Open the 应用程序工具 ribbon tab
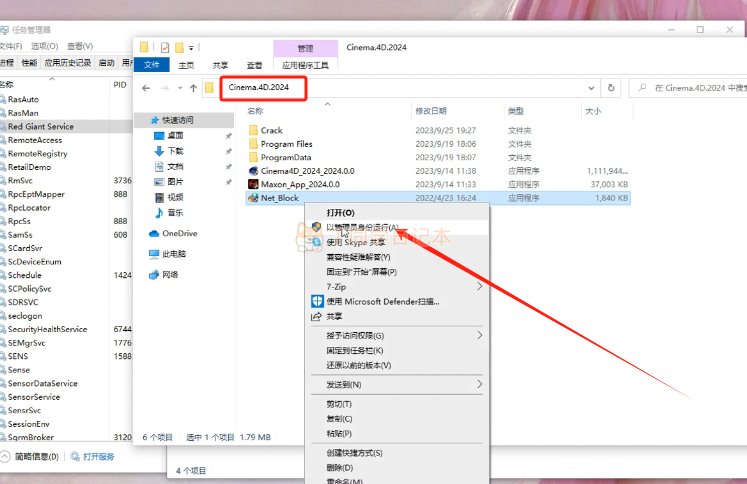The image size is (747, 484). 305,65
